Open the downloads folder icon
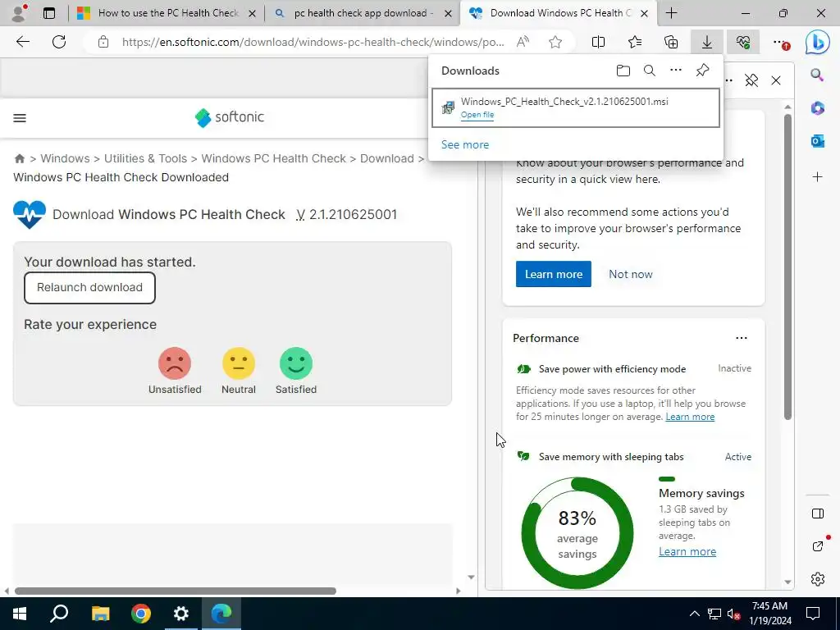Image resolution: width=840 pixels, height=630 pixels. 623,71
